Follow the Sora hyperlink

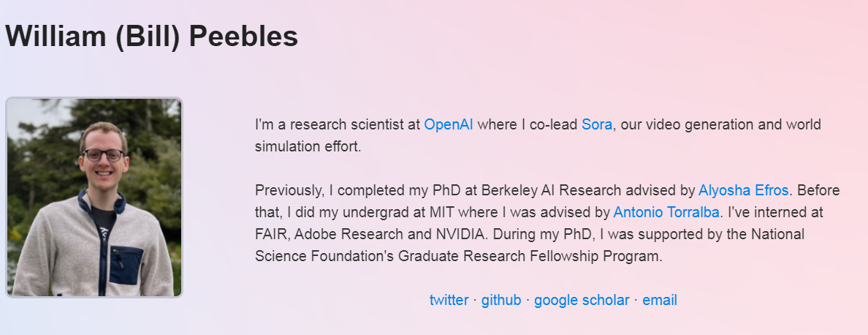point(596,124)
